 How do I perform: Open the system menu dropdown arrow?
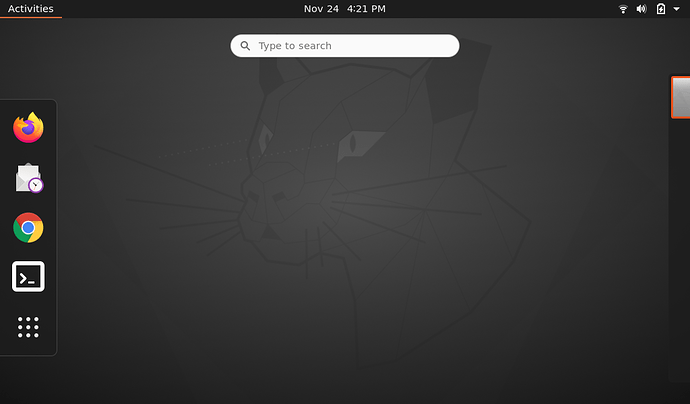[x=676, y=9]
